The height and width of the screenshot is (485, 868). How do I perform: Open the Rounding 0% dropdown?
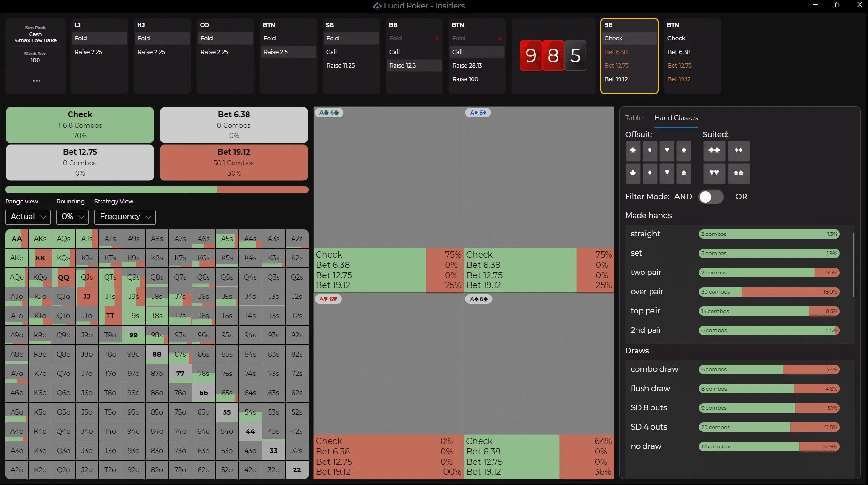point(72,217)
